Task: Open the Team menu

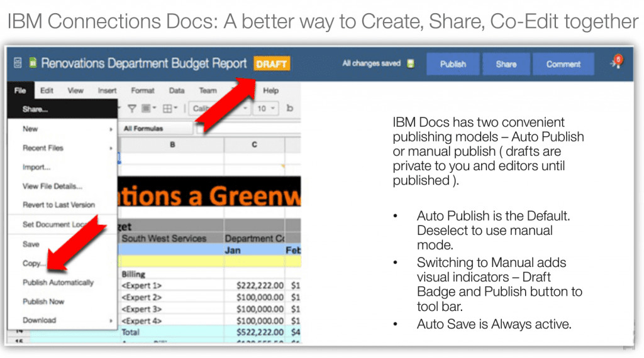Action: [208, 90]
